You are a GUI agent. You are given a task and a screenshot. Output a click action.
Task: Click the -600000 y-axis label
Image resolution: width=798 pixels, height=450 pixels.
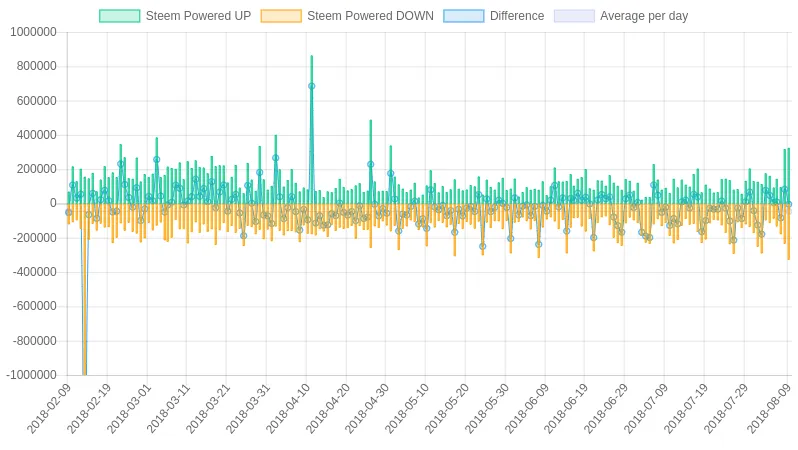click(x=35, y=306)
